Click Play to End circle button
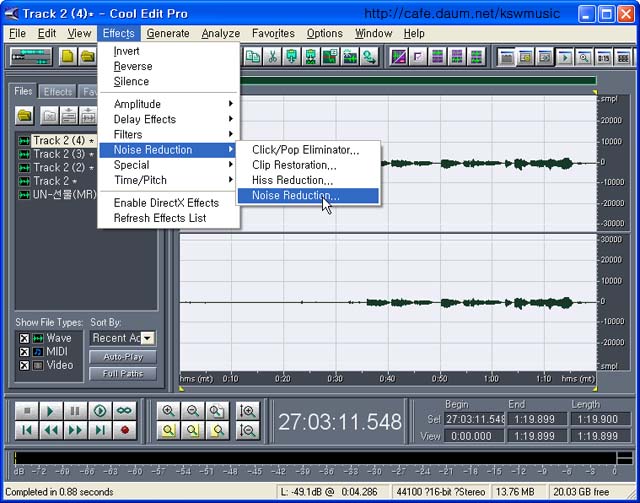The image size is (640, 503). (x=100, y=411)
